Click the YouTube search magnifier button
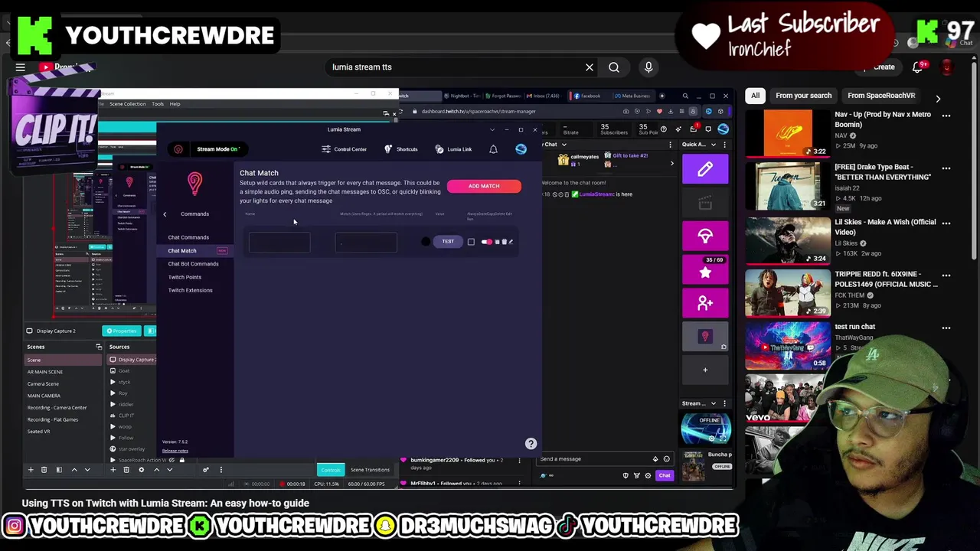Screen dimensions: 980x551 pyautogui.click(x=614, y=67)
